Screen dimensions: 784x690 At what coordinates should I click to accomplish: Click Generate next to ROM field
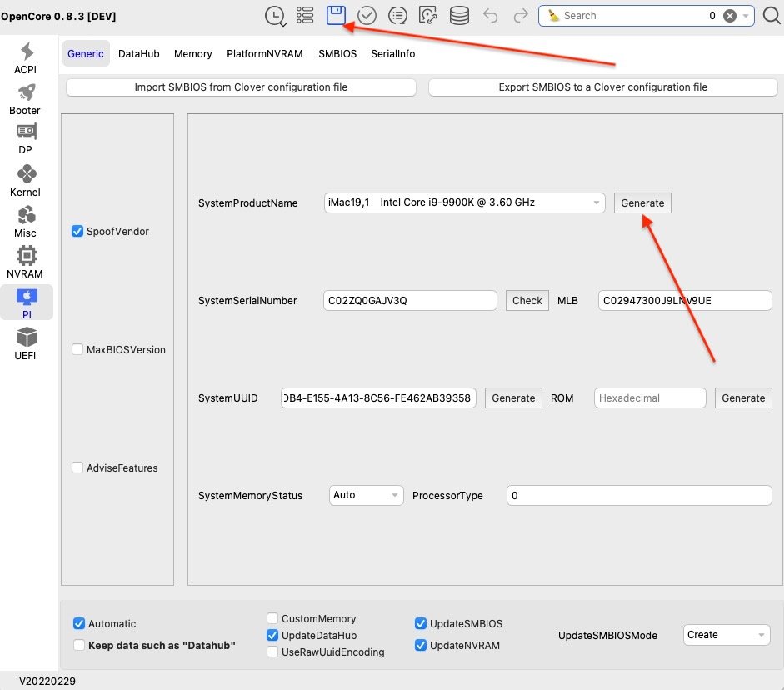743,398
